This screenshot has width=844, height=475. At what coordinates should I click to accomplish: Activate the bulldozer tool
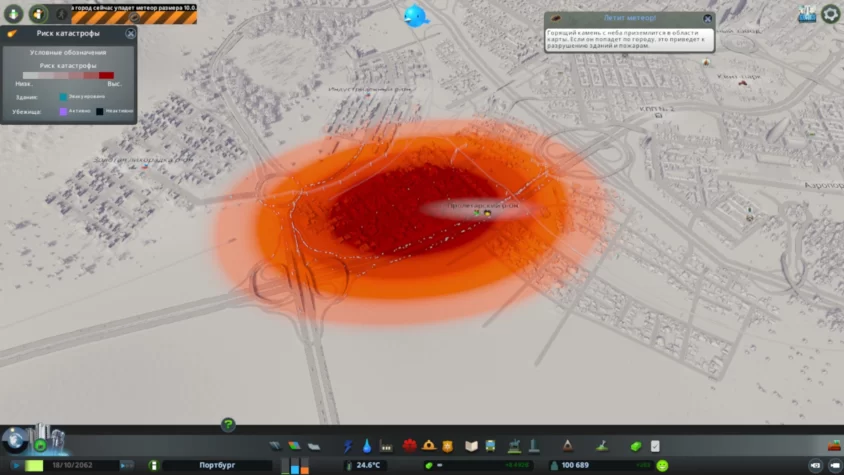[x=834, y=446]
